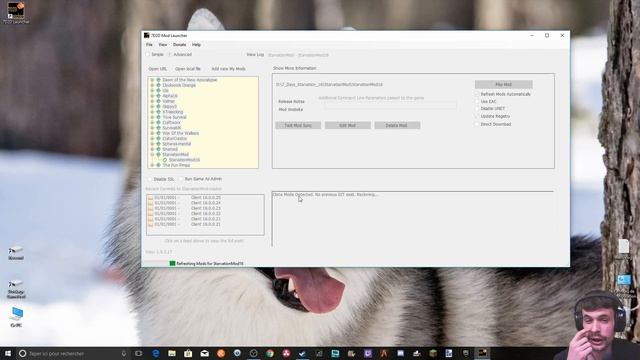Open Task View from the taskbar
640x360 pixels.
[x=138, y=353]
